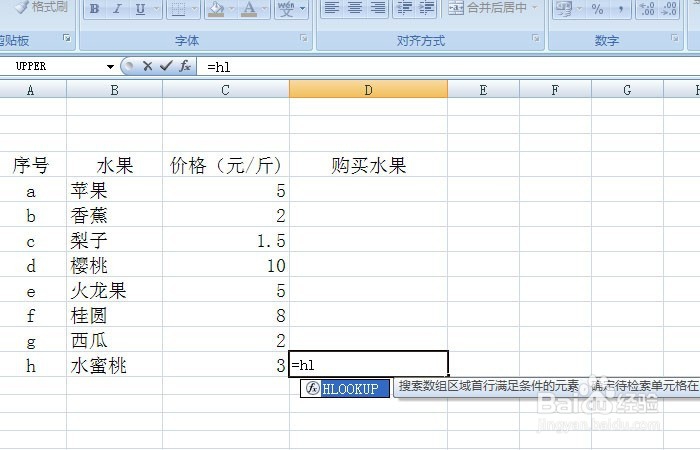The image size is (700, 450).
Task: Click the fx icon beside HLOOKUP
Action: tap(313, 388)
